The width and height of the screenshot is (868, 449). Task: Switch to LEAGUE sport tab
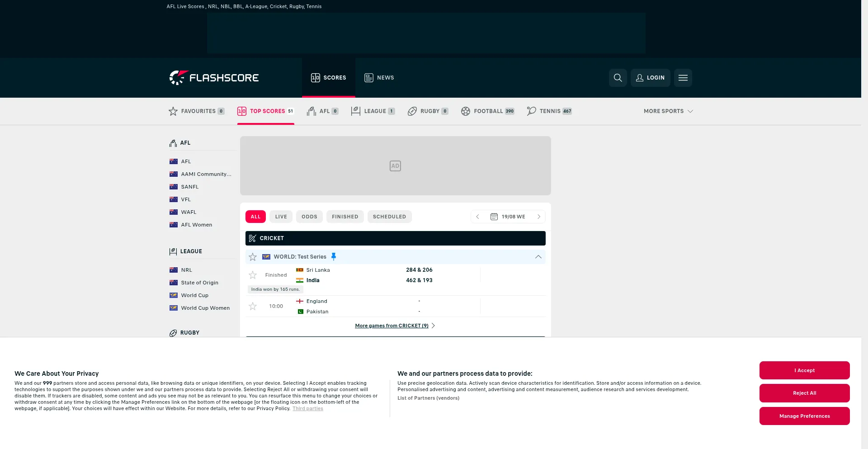click(373, 111)
